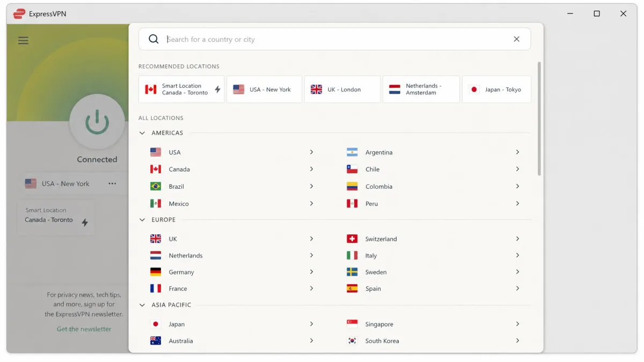Screen dimensions: 644x362
Task: Click the Spain flag icon
Action: [352, 289]
